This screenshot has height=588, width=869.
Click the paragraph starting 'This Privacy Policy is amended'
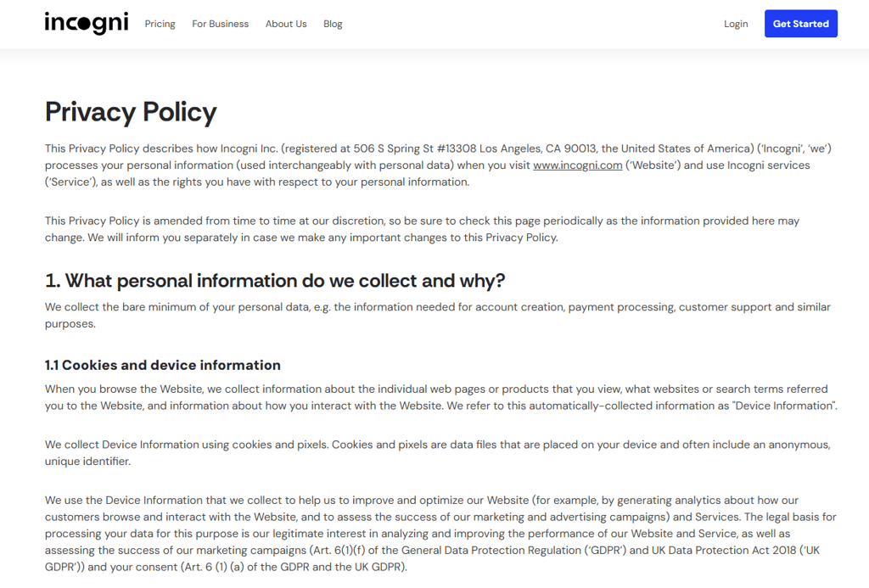423,229
